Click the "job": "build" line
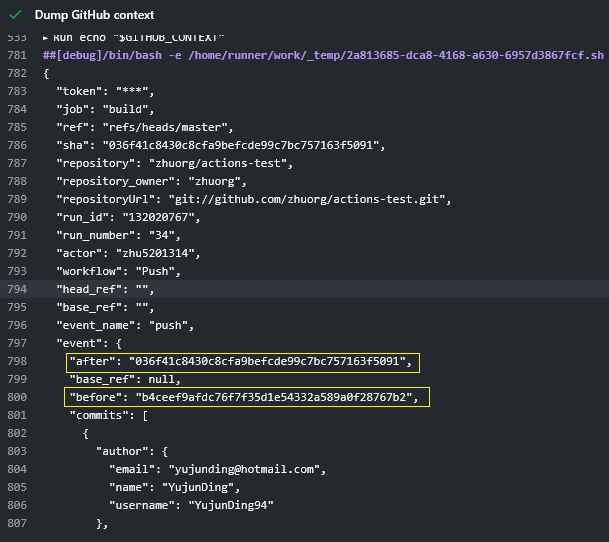Screen dimensions: 609x542 tap(105, 109)
